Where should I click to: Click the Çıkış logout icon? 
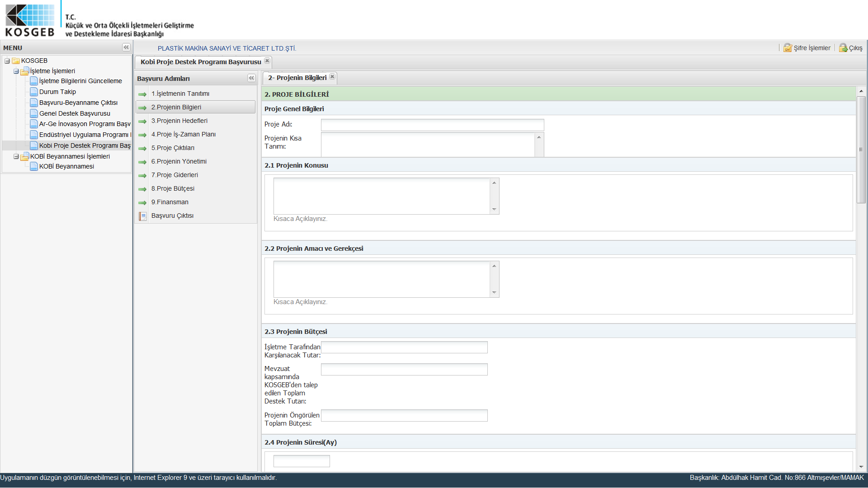click(843, 48)
